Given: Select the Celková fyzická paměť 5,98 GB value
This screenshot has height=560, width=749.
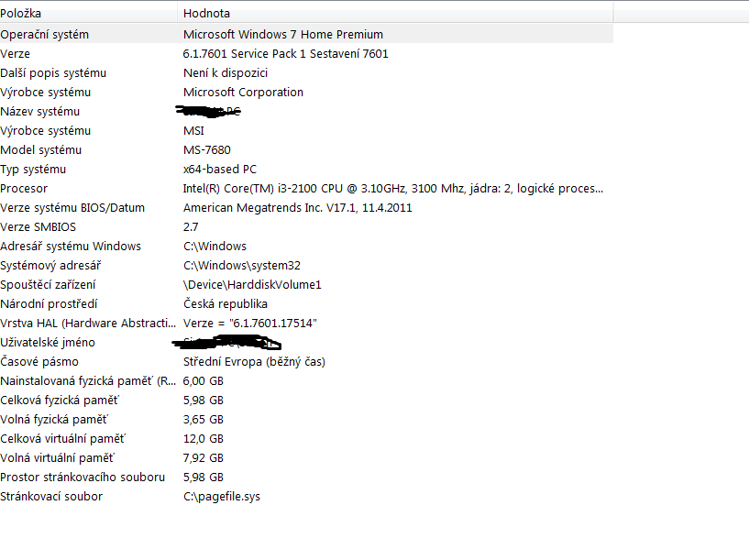Looking at the screenshot, I should [x=203, y=401].
